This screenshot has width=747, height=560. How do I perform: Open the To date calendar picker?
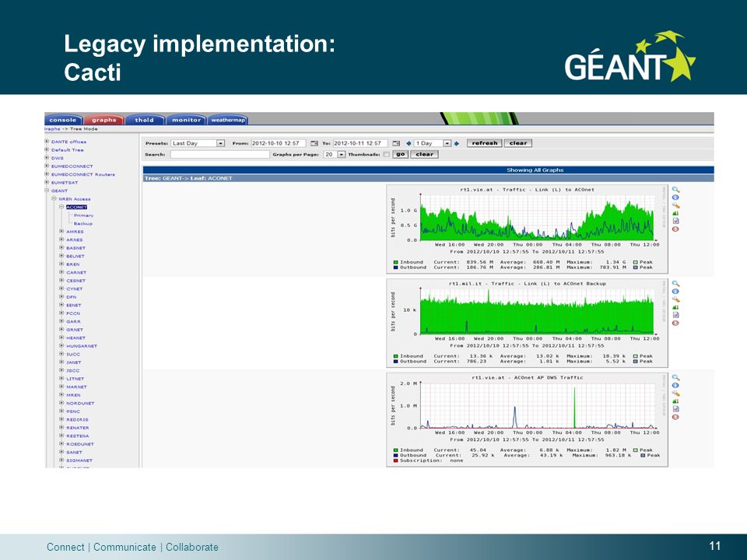pyautogui.click(x=396, y=143)
